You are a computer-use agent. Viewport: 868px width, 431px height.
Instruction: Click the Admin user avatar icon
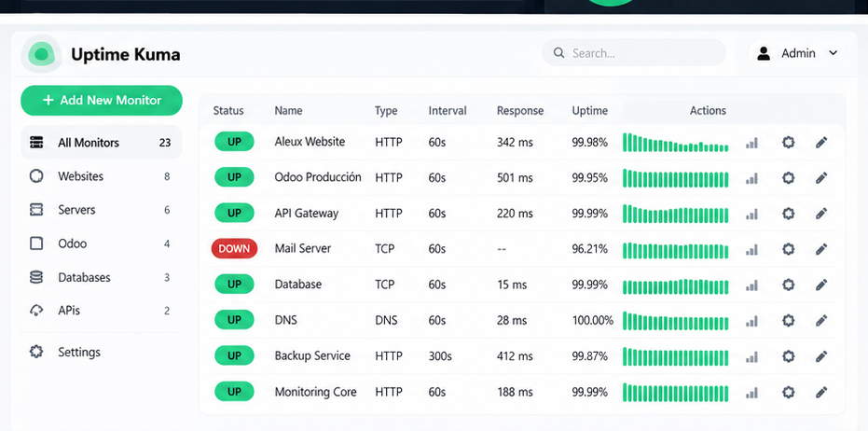[x=764, y=53]
